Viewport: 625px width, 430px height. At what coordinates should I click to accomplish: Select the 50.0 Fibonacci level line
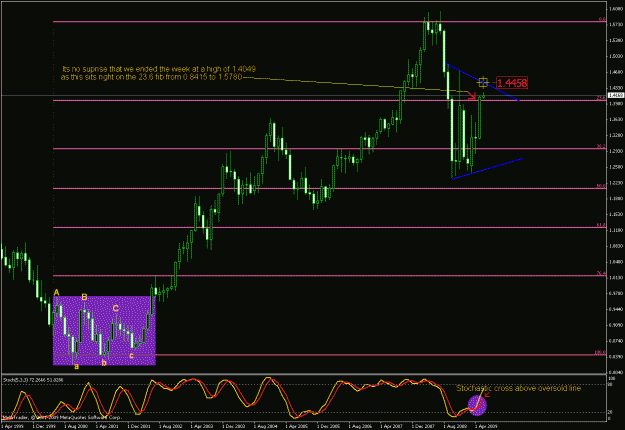click(x=330, y=188)
